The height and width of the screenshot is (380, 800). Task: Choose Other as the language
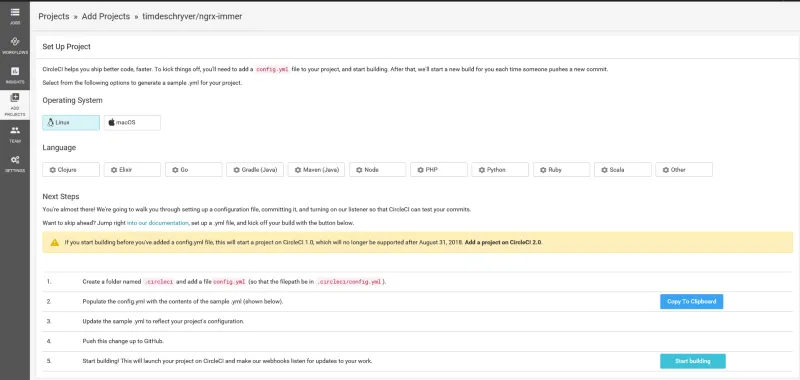[x=684, y=169]
